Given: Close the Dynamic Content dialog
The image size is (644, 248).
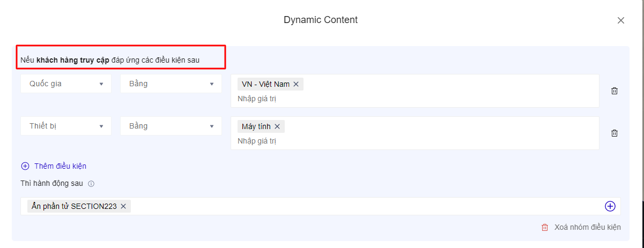Looking at the screenshot, I should (621, 20).
